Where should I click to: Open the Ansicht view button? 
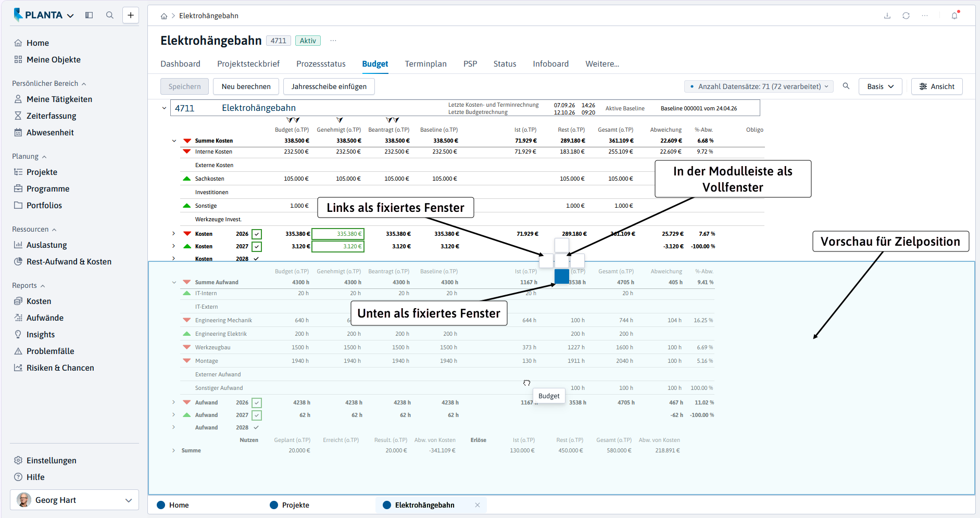[937, 86]
